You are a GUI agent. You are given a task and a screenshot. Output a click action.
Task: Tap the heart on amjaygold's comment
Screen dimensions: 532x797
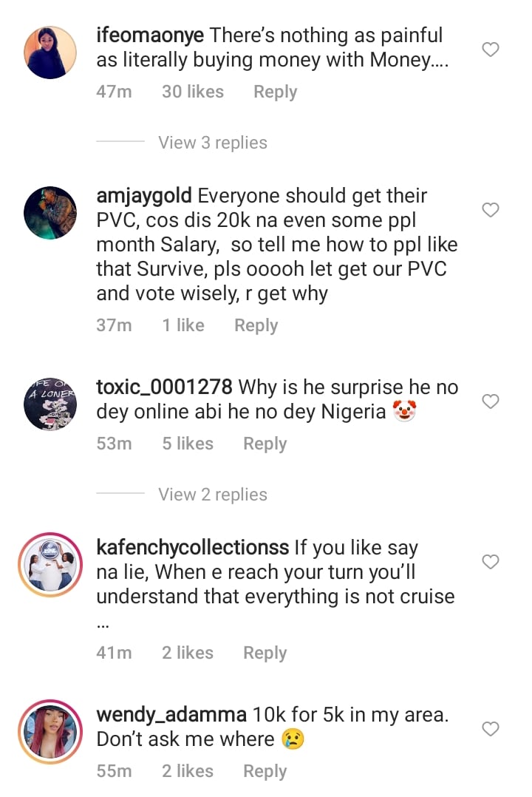tap(491, 211)
